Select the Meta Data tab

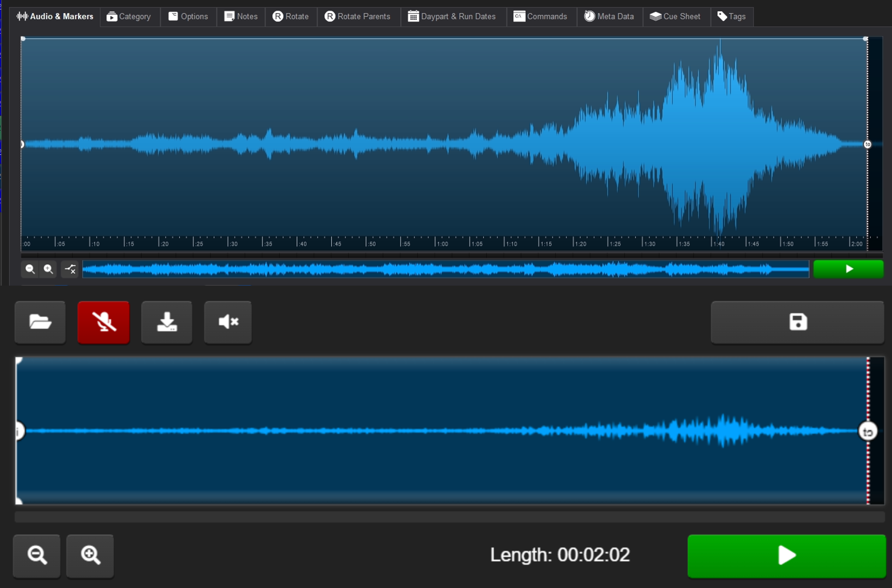point(609,17)
